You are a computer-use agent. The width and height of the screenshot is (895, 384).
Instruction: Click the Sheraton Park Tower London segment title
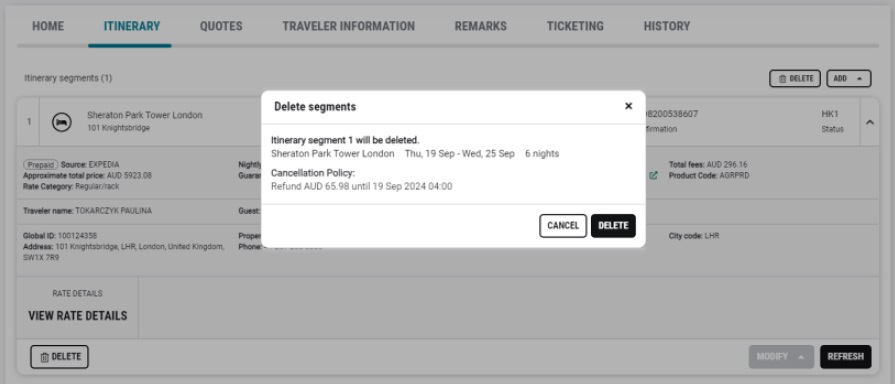click(144, 115)
